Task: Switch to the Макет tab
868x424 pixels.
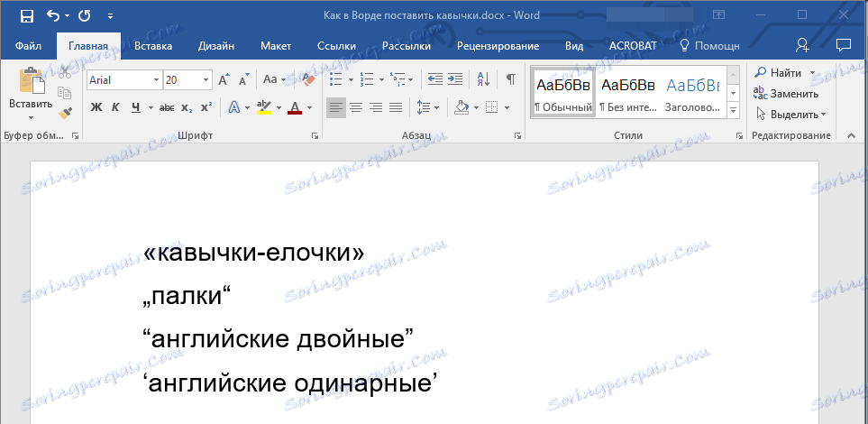Action: click(276, 46)
